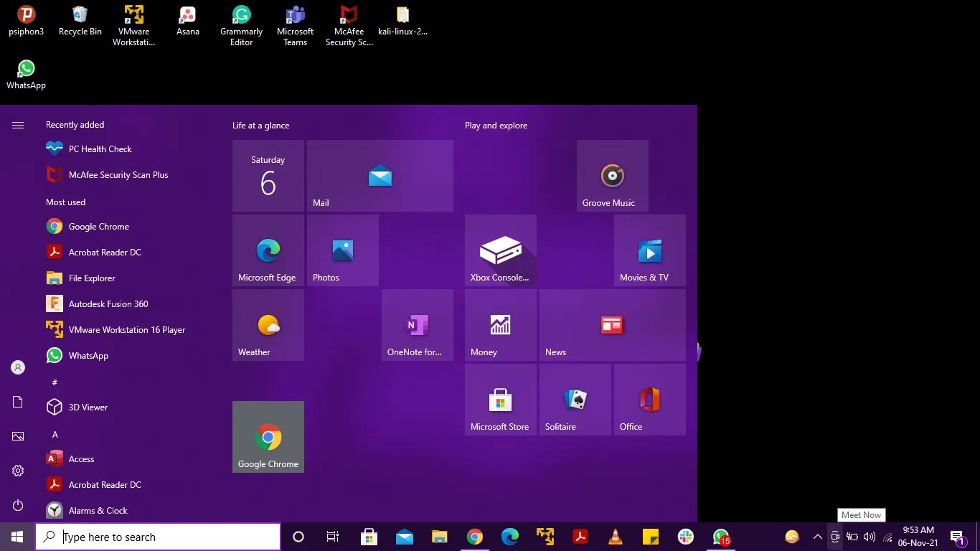Open Documents from the Start side rail

[18, 402]
